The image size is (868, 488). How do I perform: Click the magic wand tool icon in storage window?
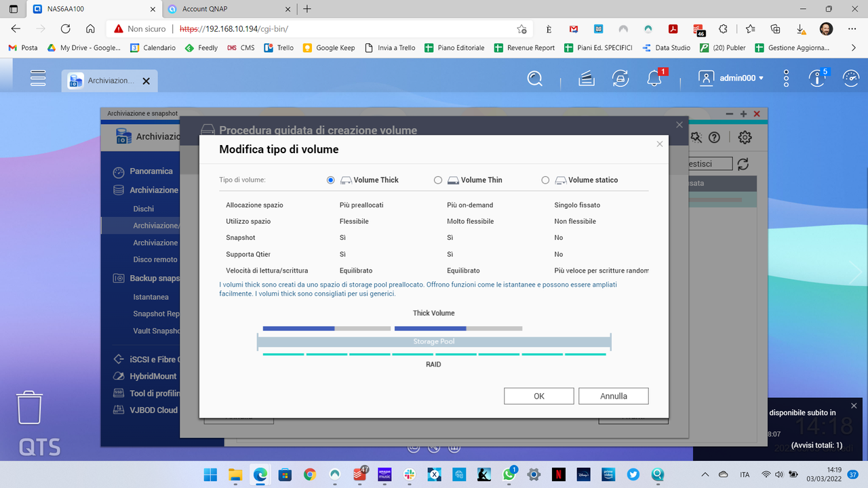pyautogui.click(x=696, y=137)
